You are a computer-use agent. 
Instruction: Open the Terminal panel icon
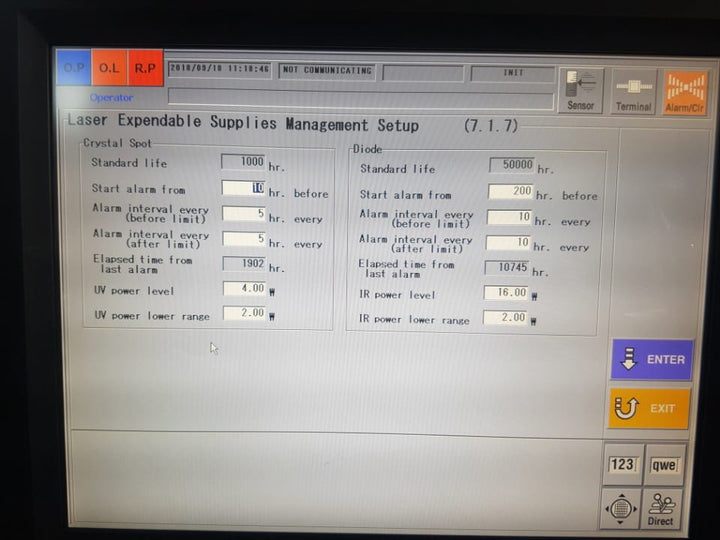tap(633, 90)
